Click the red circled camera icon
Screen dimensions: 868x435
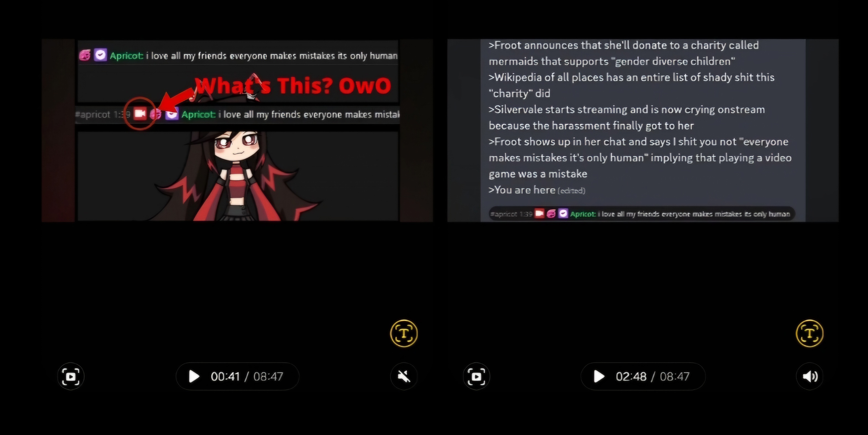(x=140, y=114)
